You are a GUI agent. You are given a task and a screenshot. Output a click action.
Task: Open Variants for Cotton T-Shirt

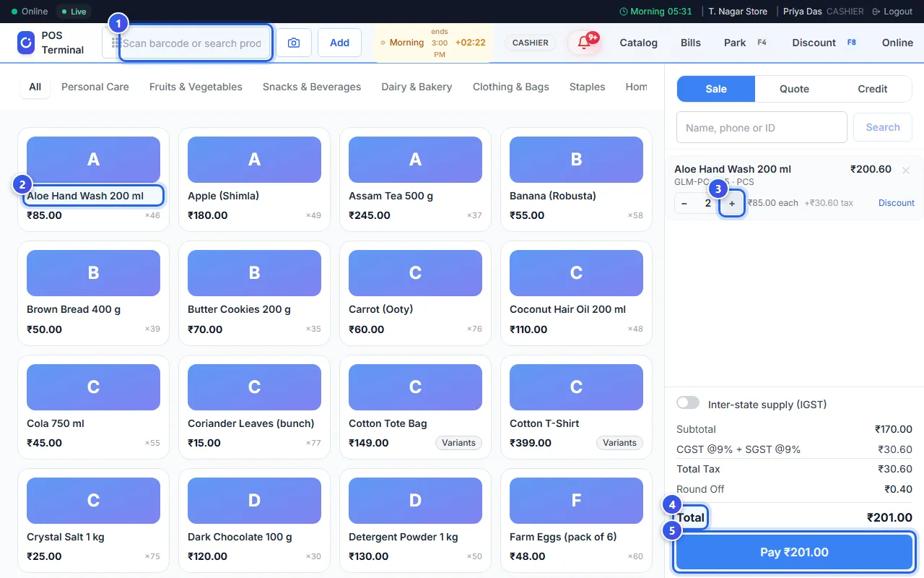619,443
